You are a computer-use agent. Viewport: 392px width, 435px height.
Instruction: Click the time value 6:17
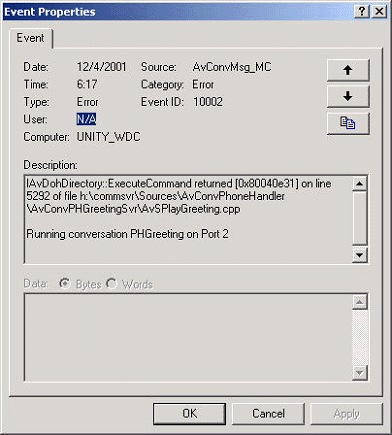87,84
